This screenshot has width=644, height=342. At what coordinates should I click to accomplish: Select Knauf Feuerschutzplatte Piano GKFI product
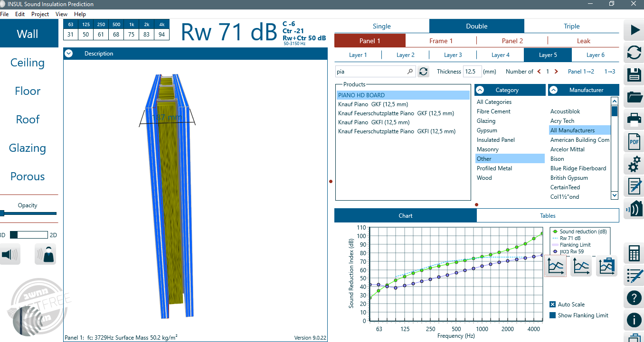(x=397, y=131)
